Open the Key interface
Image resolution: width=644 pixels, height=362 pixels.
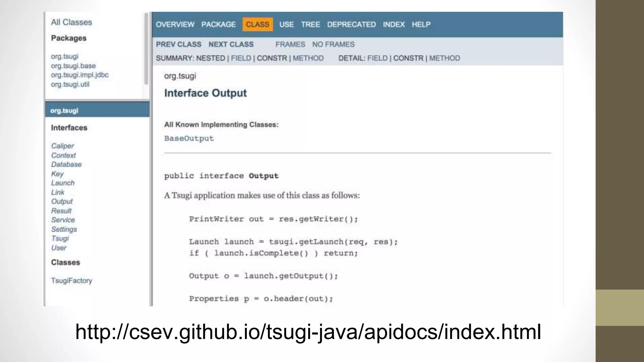pos(57,174)
